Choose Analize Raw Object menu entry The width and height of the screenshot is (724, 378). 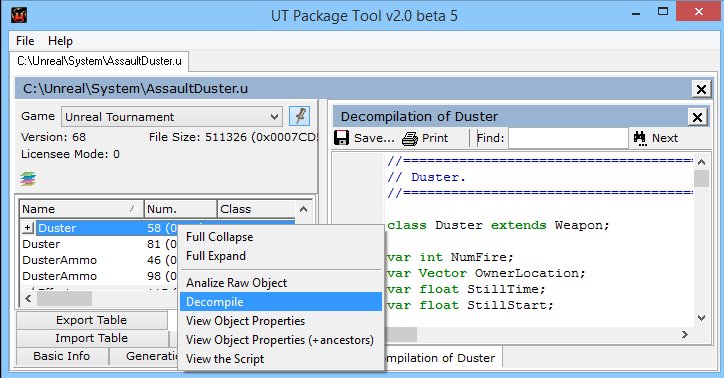281,282
